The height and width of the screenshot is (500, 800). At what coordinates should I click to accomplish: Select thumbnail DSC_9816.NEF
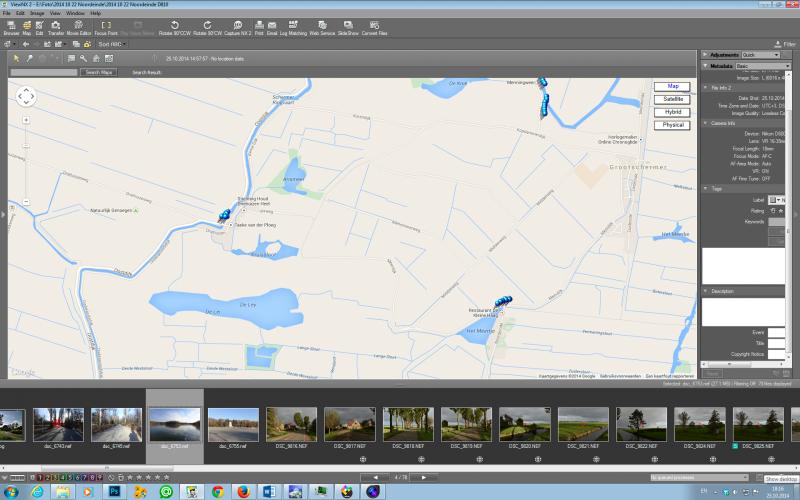click(x=291, y=428)
